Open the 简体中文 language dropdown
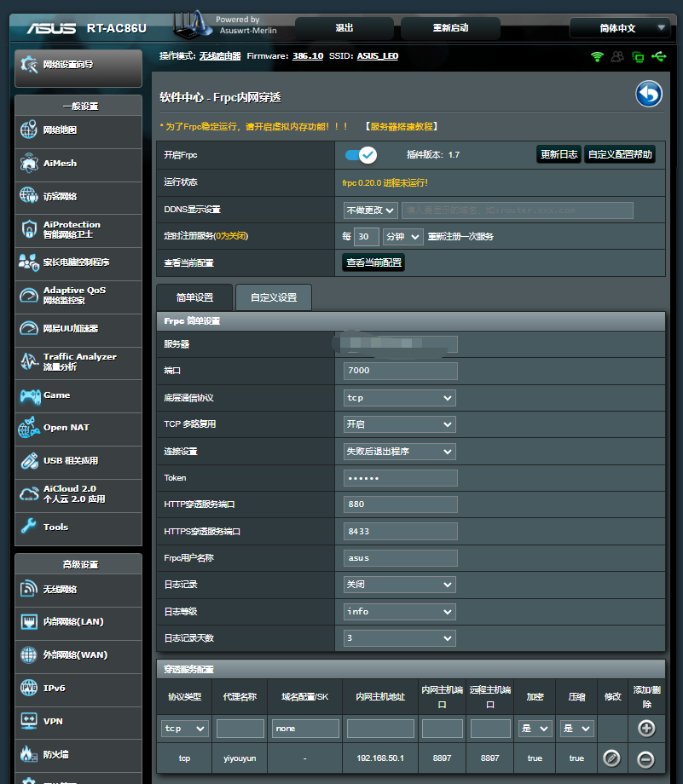Screen dimensions: 683x784 [620, 28]
